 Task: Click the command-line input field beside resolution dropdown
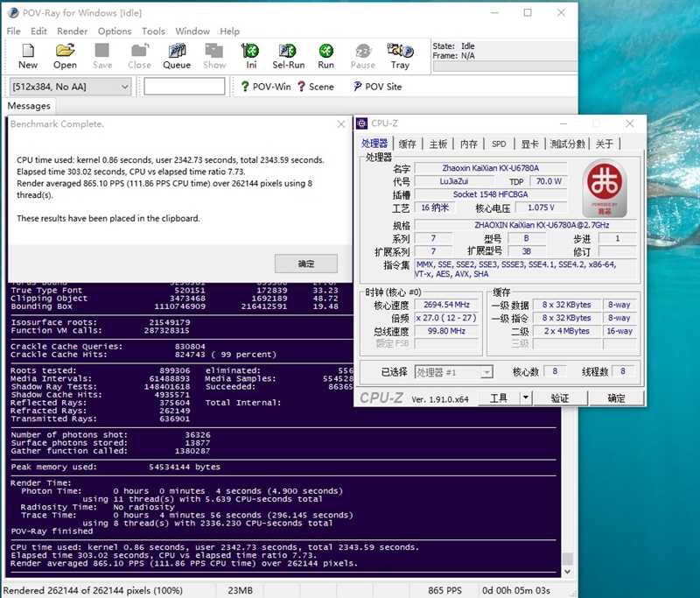click(185, 87)
